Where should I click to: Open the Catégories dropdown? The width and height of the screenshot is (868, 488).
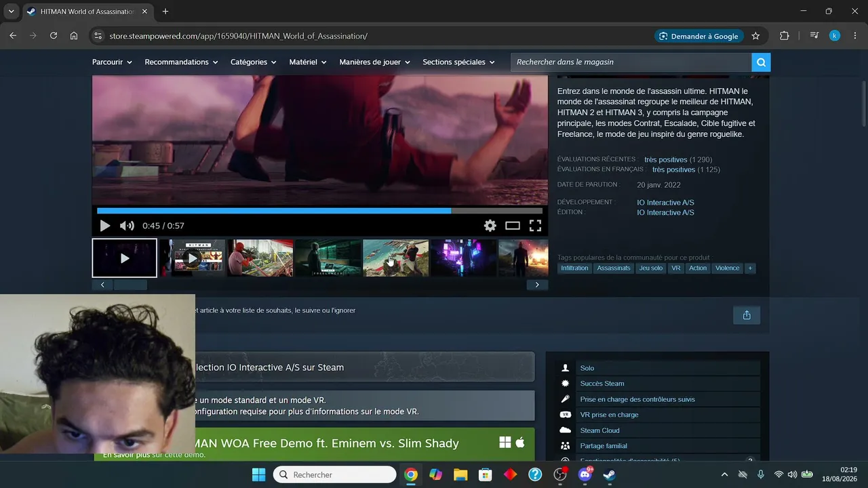tap(254, 62)
